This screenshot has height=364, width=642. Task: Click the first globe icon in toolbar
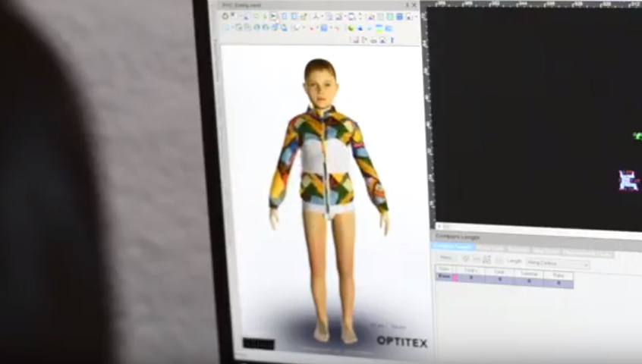click(x=256, y=27)
